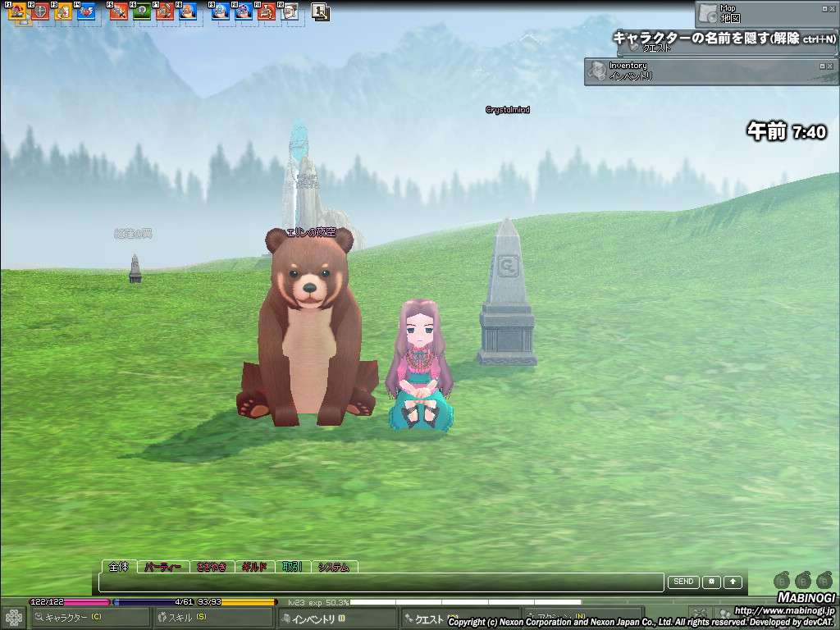Switch hotkey bar page with toggle icon
840x630 pixels.
click(x=321, y=11)
